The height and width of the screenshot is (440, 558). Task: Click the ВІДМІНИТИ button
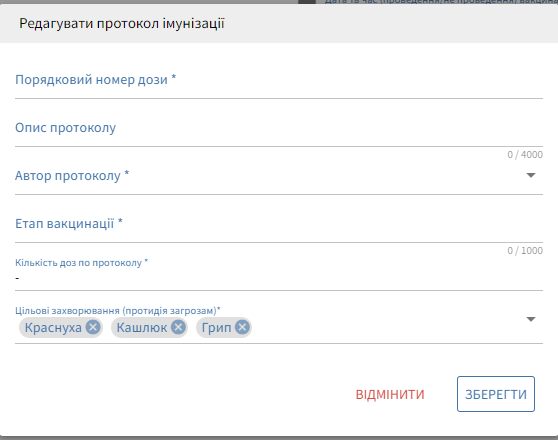(x=390, y=394)
